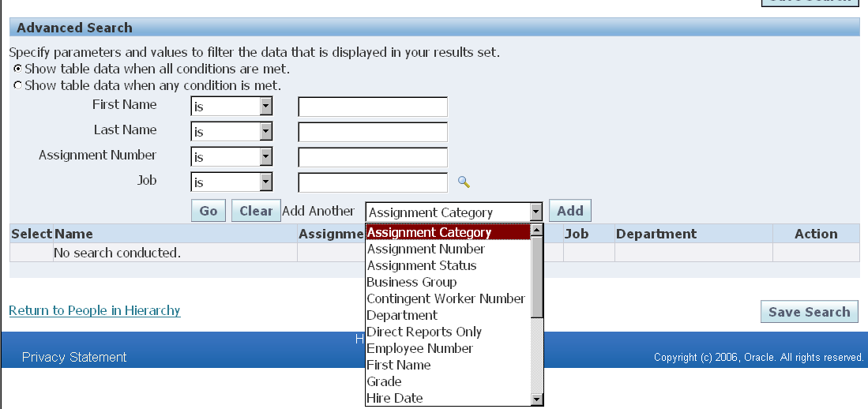Click the Job search magnifier icon

(464, 182)
